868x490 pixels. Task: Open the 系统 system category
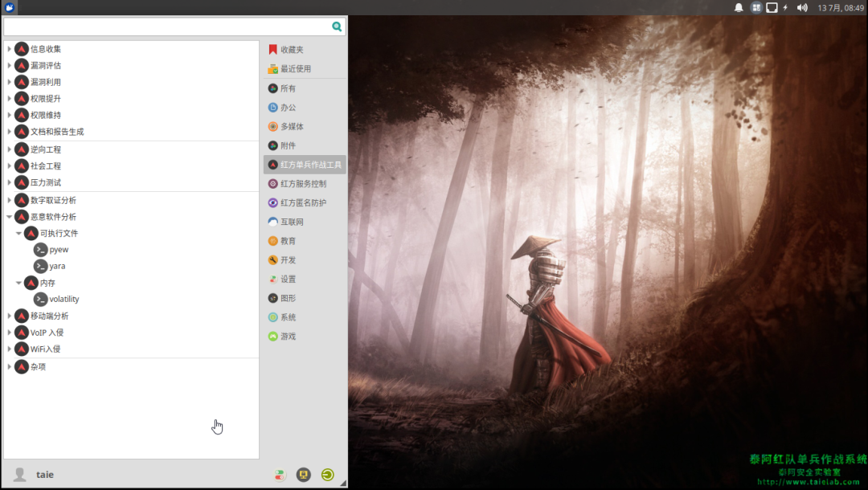tap(305, 317)
